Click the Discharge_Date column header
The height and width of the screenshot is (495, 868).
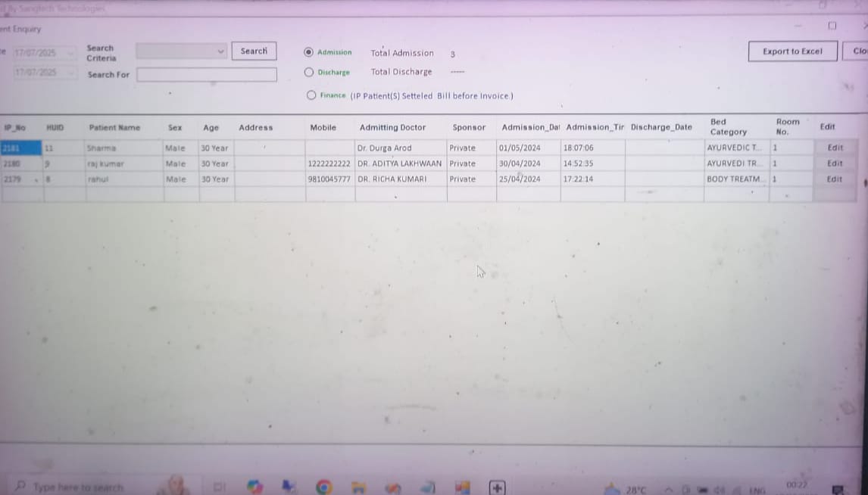coord(661,127)
